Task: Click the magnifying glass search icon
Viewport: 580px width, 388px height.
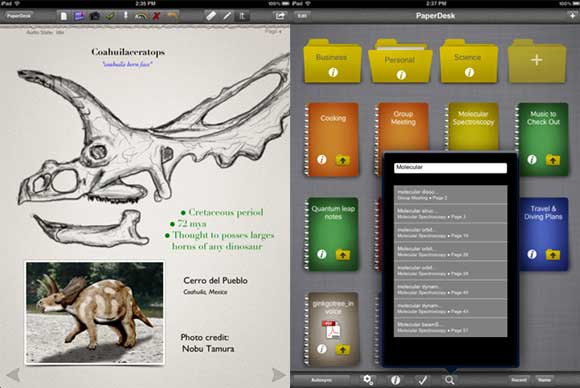Action: click(450, 380)
